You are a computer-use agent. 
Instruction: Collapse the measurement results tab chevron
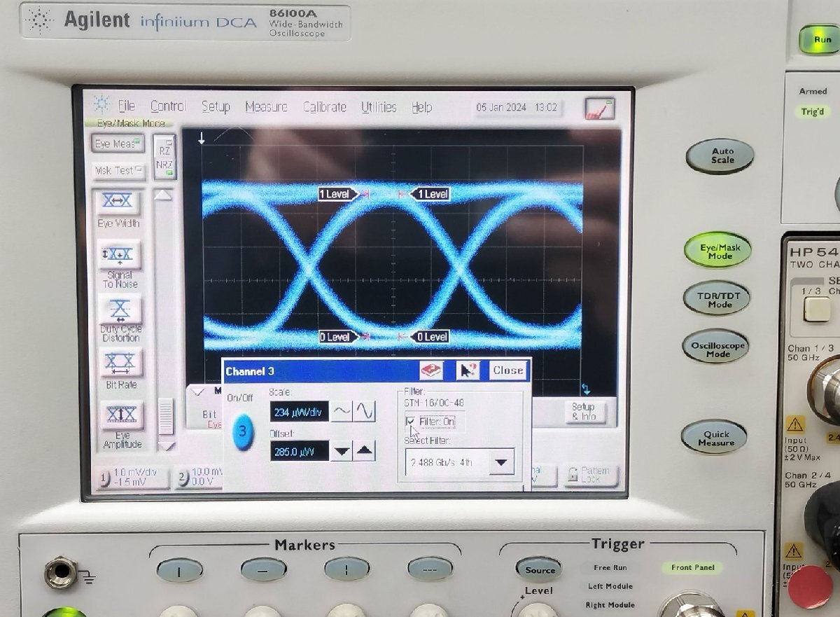click(x=197, y=391)
